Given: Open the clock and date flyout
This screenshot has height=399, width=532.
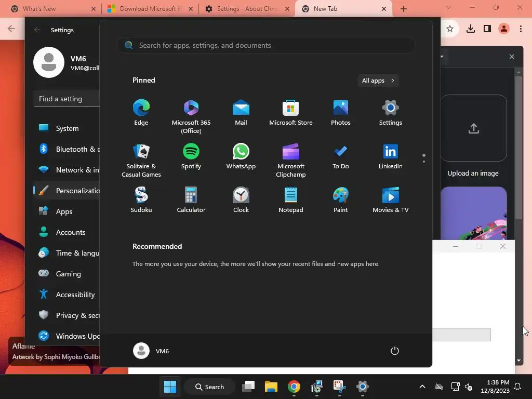Looking at the screenshot, I should pyautogui.click(x=495, y=387).
